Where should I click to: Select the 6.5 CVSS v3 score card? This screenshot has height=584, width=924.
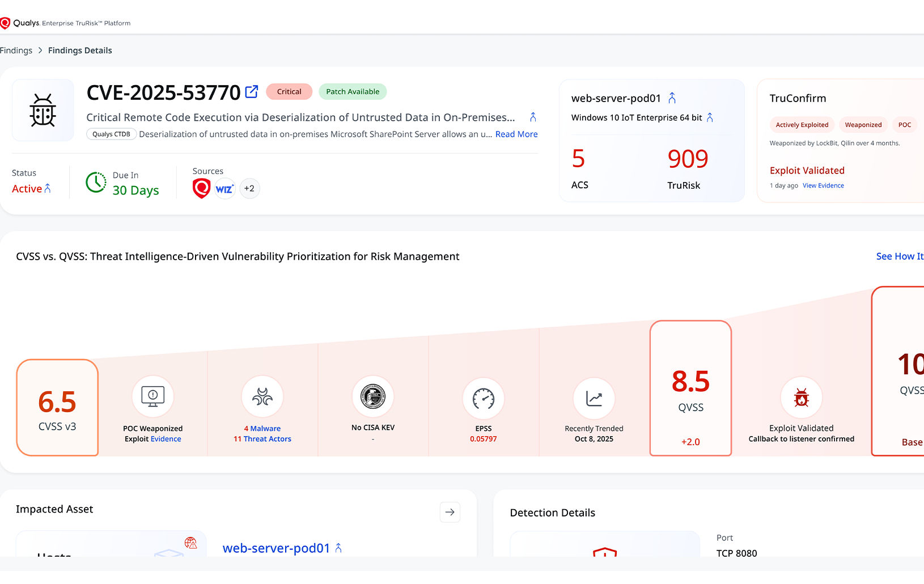[57, 408]
